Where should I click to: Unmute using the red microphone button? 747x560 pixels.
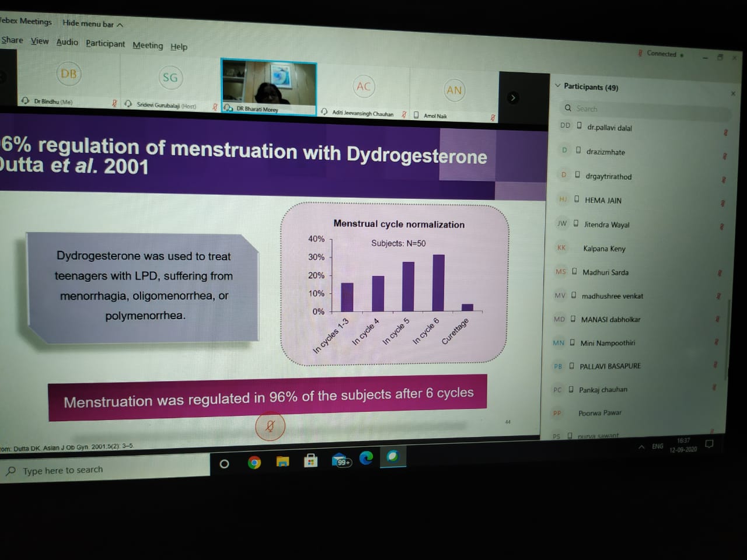[x=270, y=426]
